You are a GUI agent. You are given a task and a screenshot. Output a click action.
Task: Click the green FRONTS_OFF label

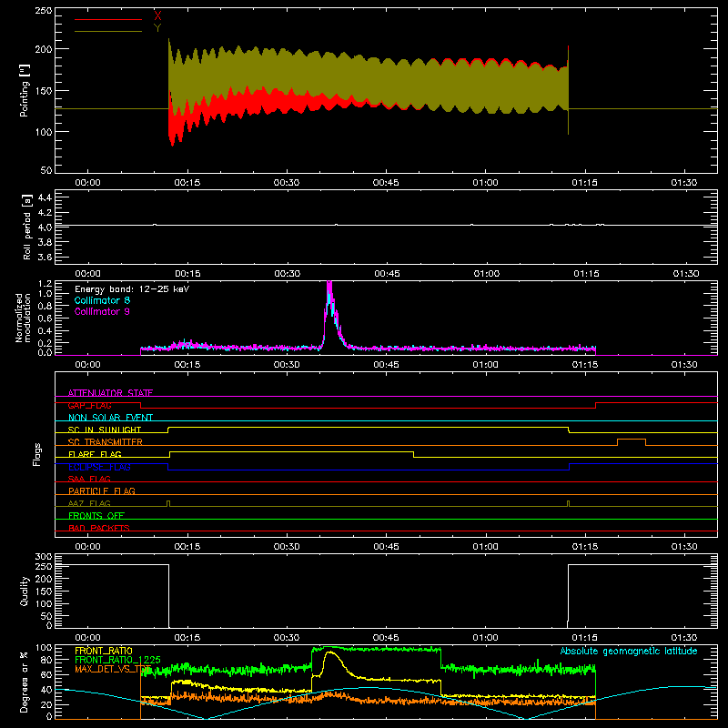pos(96,515)
